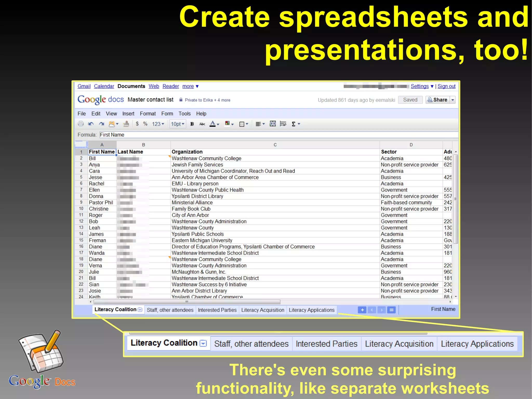This screenshot has height=399, width=532.
Task: Click the Reader link
Action: pyautogui.click(x=171, y=86)
